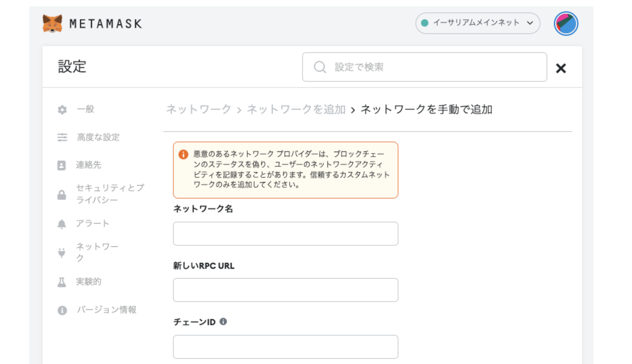Open the ネットワーク sidebar section

pyautogui.click(x=97, y=252)
